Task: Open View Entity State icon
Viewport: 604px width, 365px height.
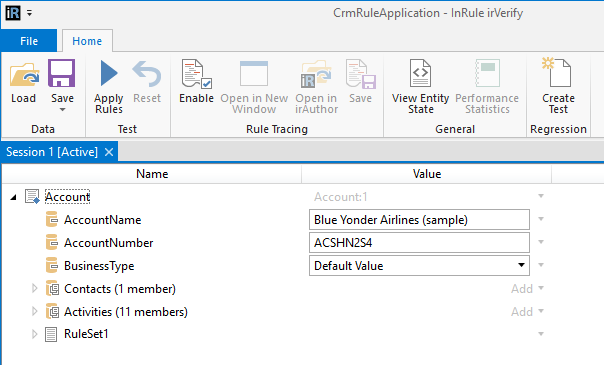Action: (x=420, y=73)
